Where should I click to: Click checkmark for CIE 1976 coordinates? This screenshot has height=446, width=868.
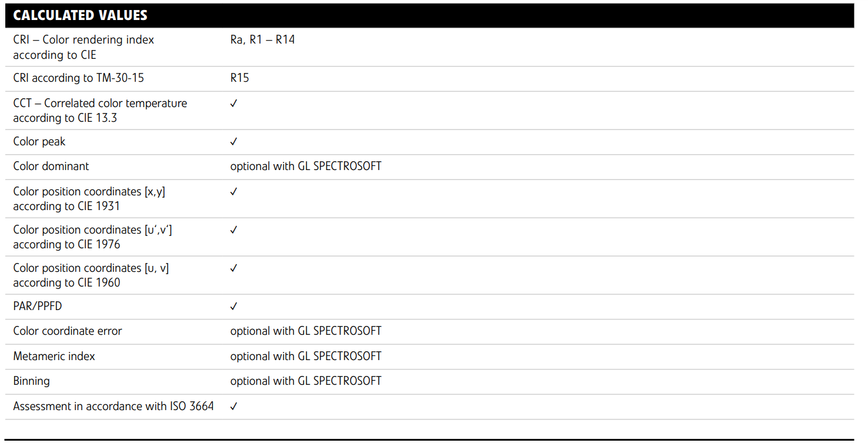[x=233, y=230]
